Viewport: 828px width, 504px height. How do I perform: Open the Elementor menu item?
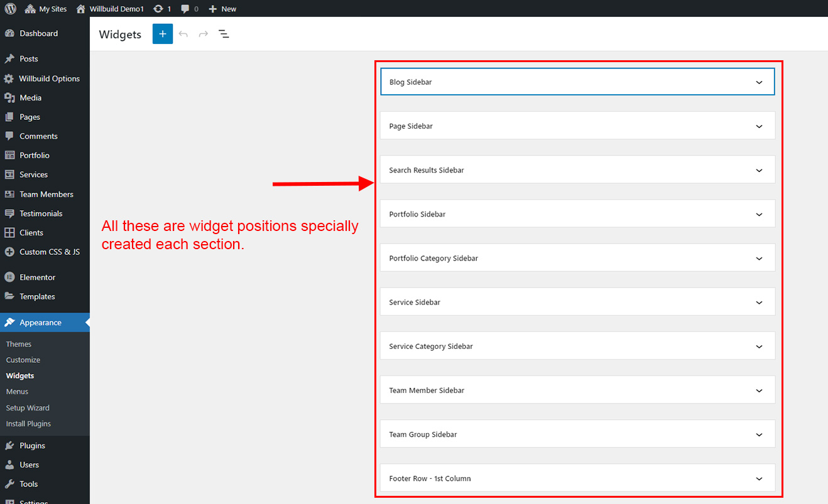coord(37,277)
